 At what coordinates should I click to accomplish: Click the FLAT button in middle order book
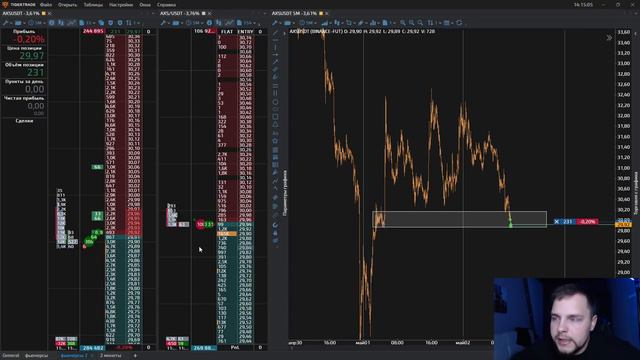point(227,31)
